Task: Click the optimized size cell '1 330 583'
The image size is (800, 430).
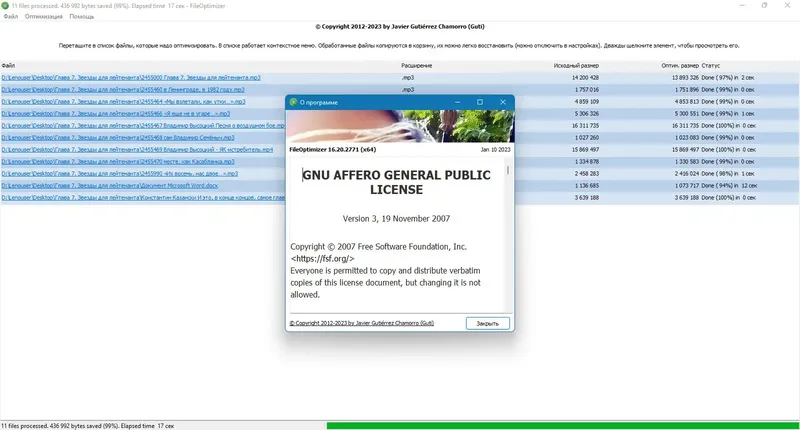Action: click(687, 161)
